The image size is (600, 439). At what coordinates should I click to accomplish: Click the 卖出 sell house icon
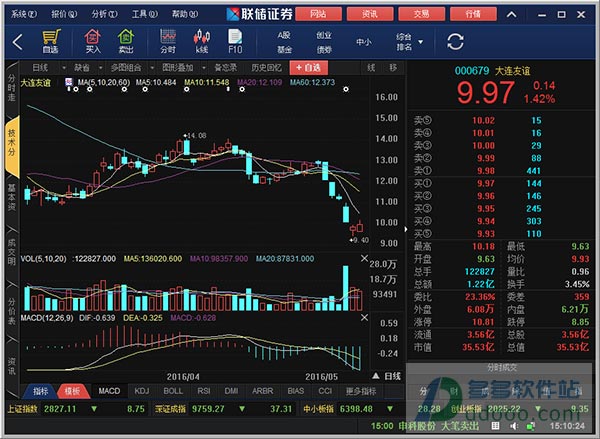pos(126,41)
